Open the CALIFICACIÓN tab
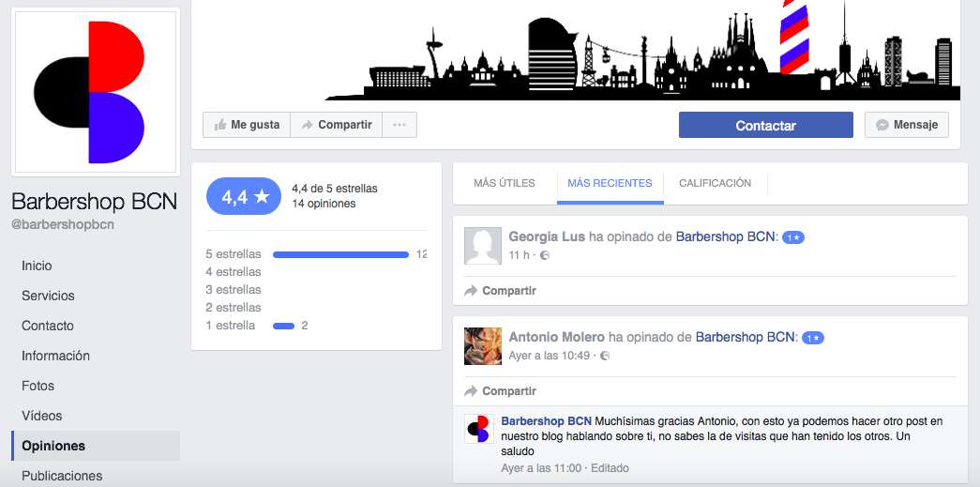 715,183
